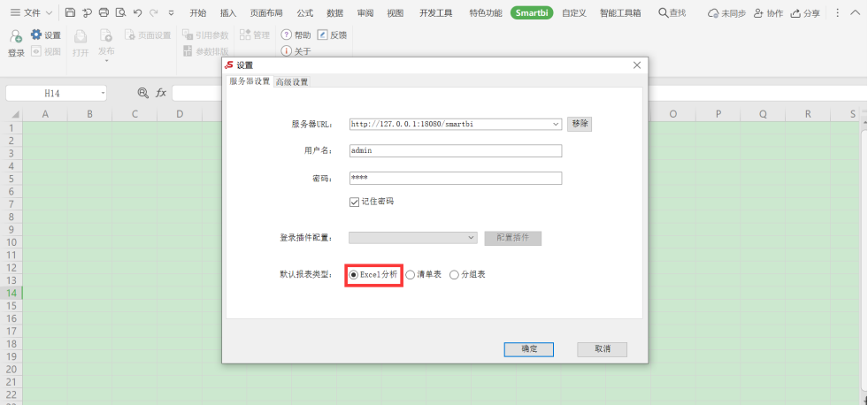868x405 pixels.
Task: Click the 反馈 feedback icon
Action: (322, 34)
